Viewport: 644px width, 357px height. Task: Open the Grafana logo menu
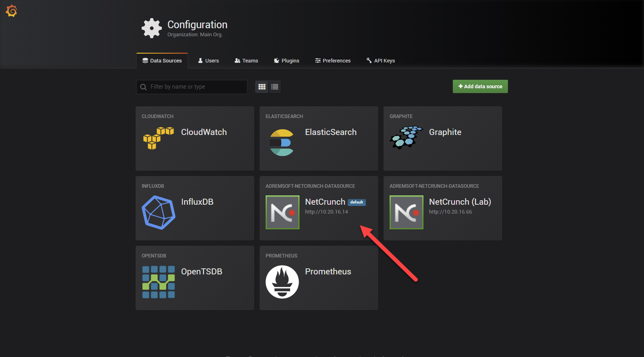(x=11, y=11)
